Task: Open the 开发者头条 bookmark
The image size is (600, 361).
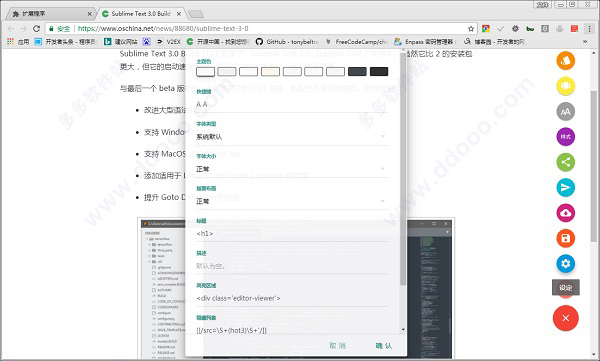Action: click(65, 41)
